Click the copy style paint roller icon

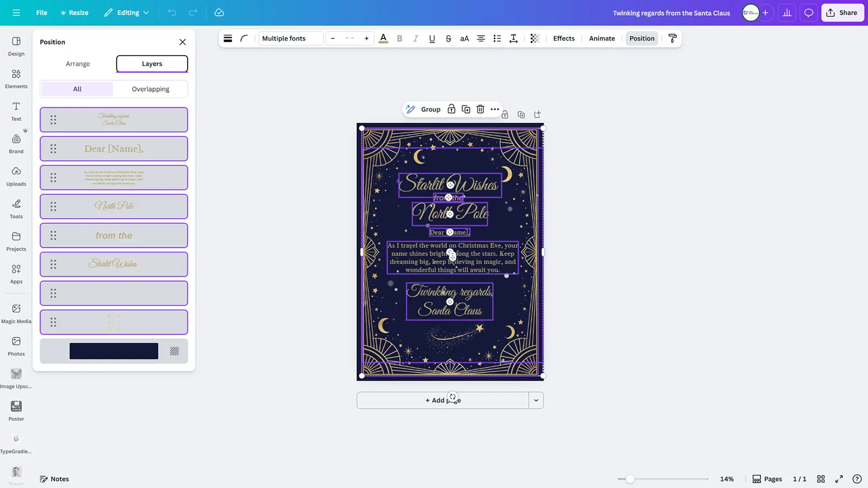[x=672, y=38]
